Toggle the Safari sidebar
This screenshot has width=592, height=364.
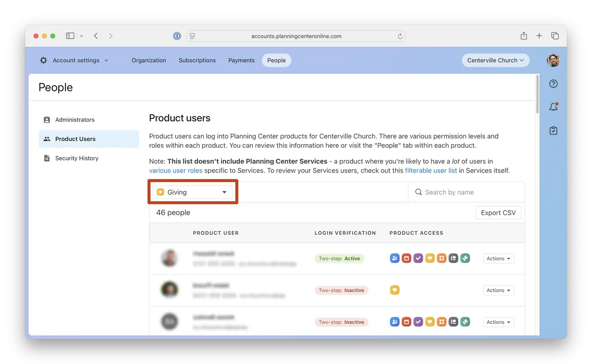coord(70,36)
